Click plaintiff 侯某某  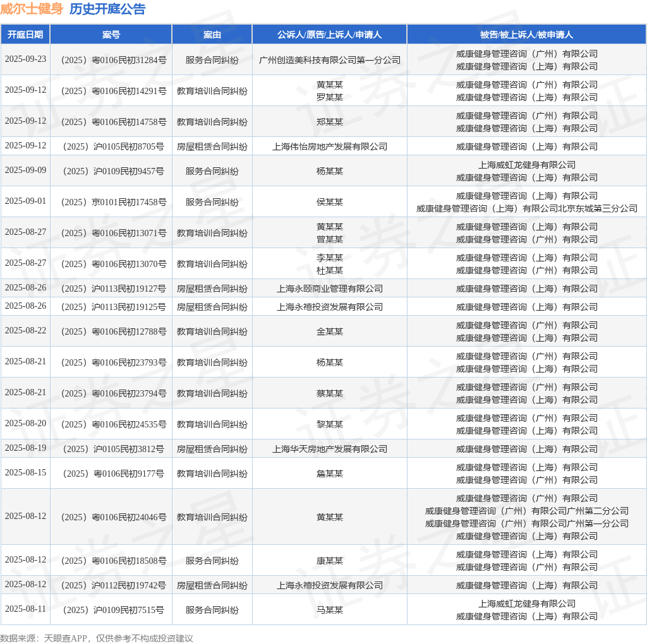[330, 202]
